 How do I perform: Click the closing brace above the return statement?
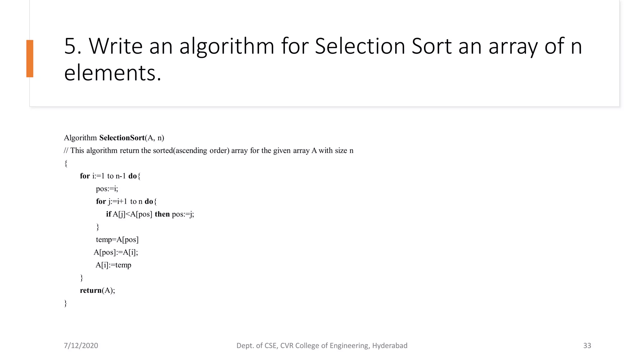[x=82, y=278]
